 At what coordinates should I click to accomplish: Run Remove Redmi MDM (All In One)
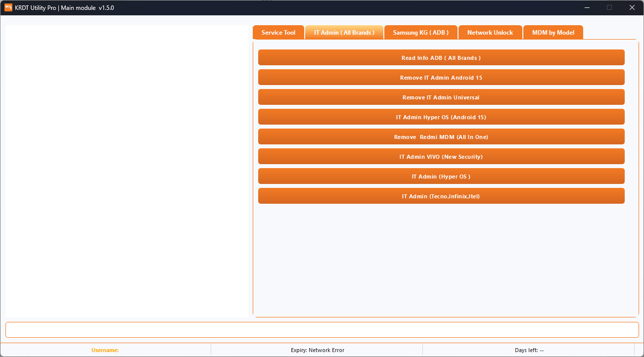point(441,136)
